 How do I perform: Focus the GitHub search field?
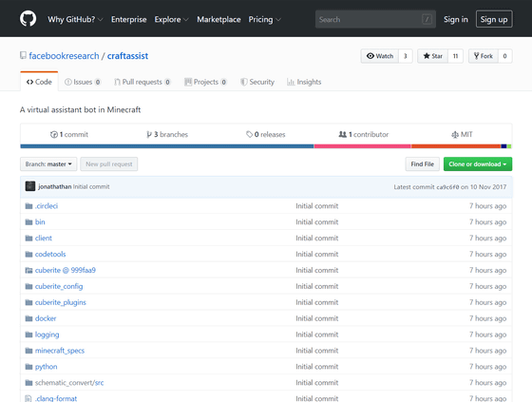[375, 19]
